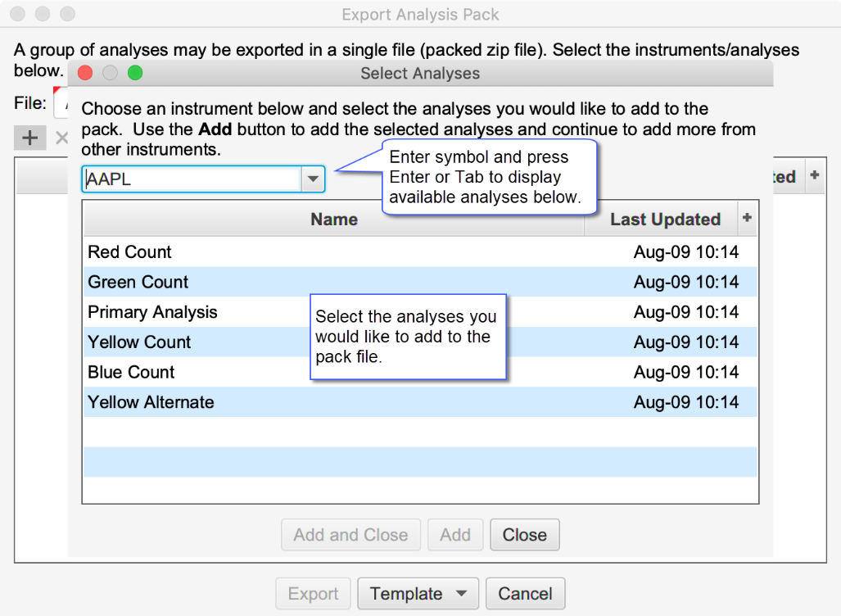Open the Template dropdown menu

[x=418, y=594]
